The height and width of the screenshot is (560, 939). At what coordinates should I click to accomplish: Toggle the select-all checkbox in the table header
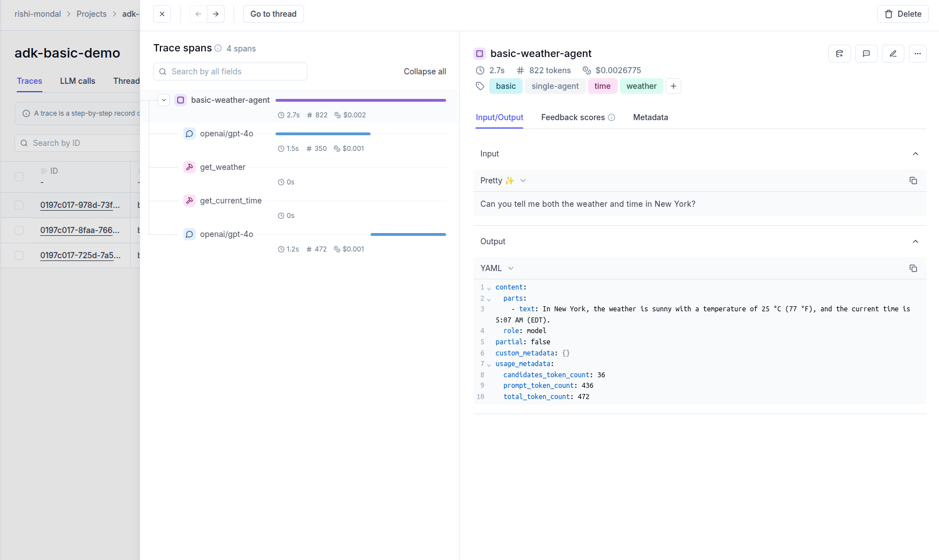click(19, 176)
